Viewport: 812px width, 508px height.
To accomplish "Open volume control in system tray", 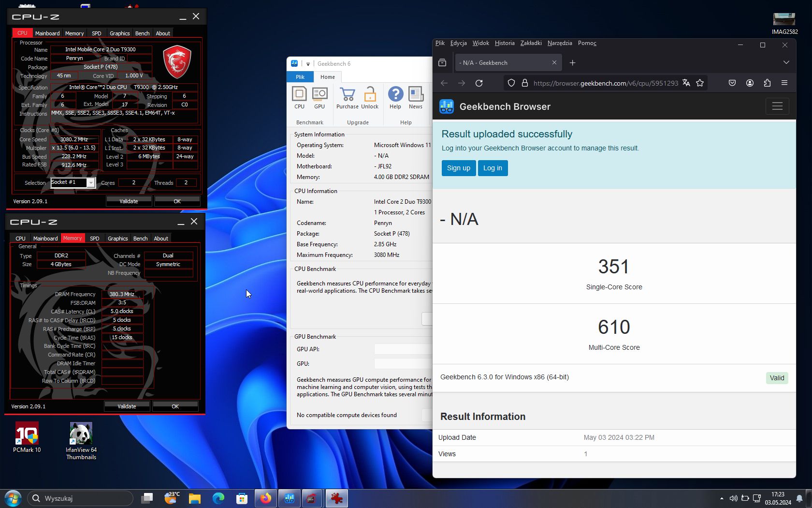I will point(733,498).
